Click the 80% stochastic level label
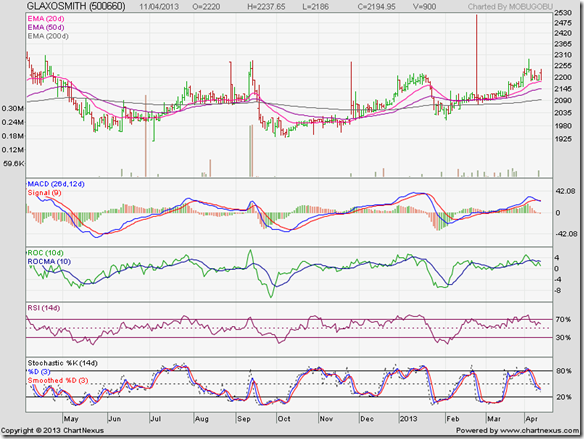The width and height of the screenshot is (584, 439). tap(564, 371)
